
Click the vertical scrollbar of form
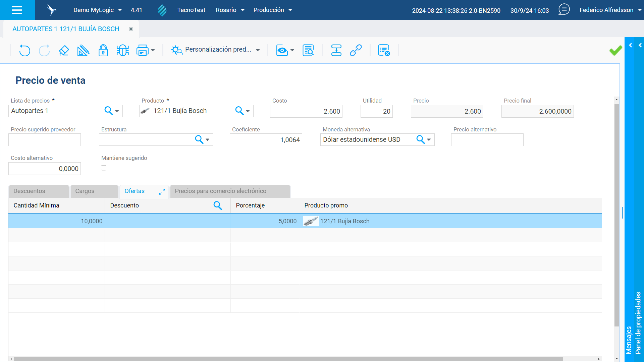click(x=616, y=215)
